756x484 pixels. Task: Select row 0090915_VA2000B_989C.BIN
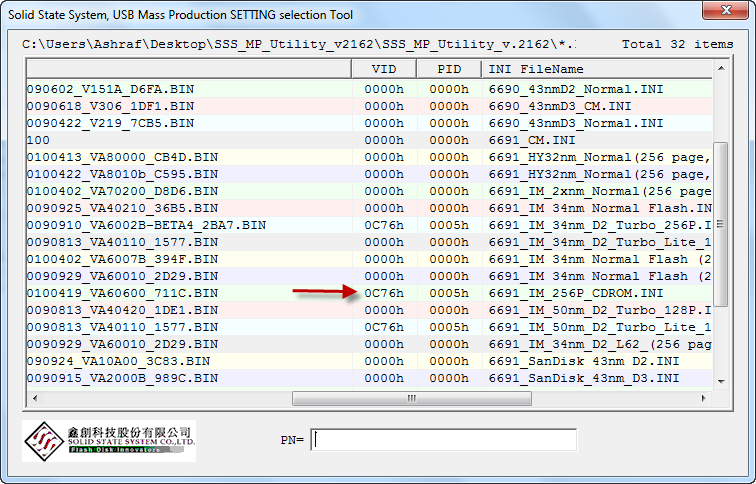coord(369,378)
